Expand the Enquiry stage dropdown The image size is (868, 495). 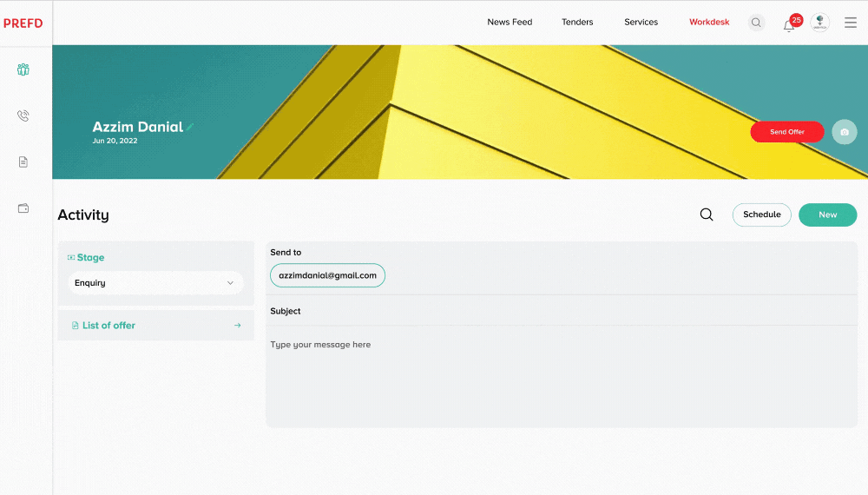tap(155, 283)
